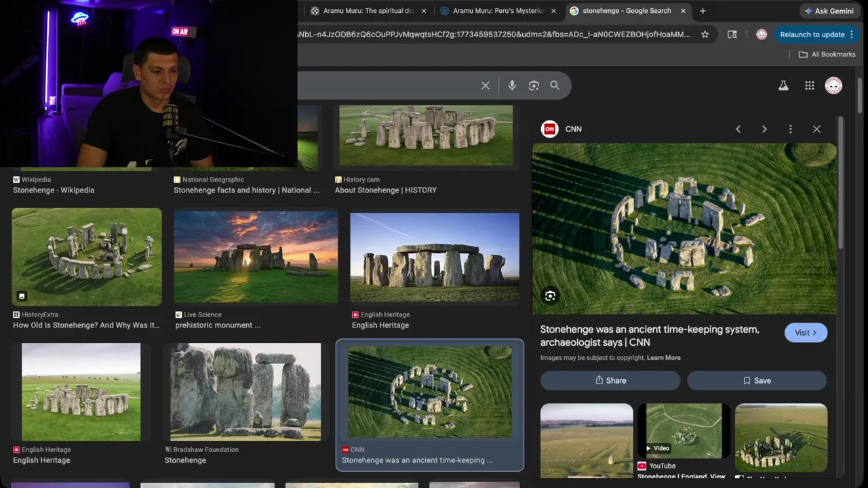Click Stonehenge - Wikipedia result title

(54, 190)
